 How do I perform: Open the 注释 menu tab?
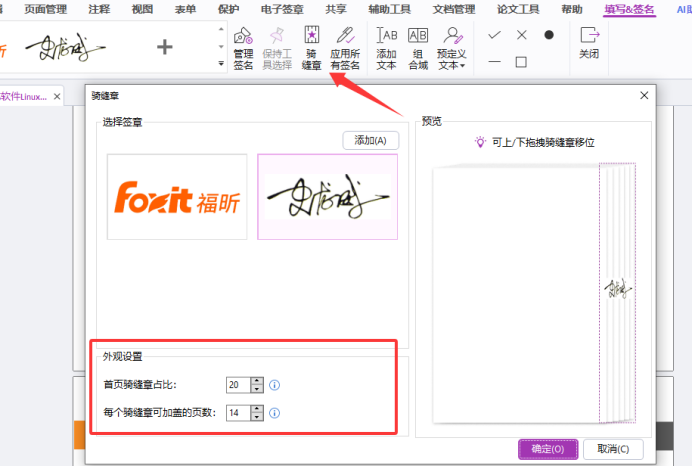tap(99, 9)
